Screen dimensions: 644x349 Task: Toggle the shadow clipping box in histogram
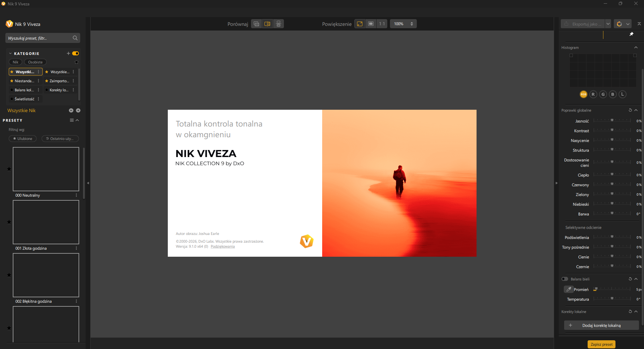(571, 56)
